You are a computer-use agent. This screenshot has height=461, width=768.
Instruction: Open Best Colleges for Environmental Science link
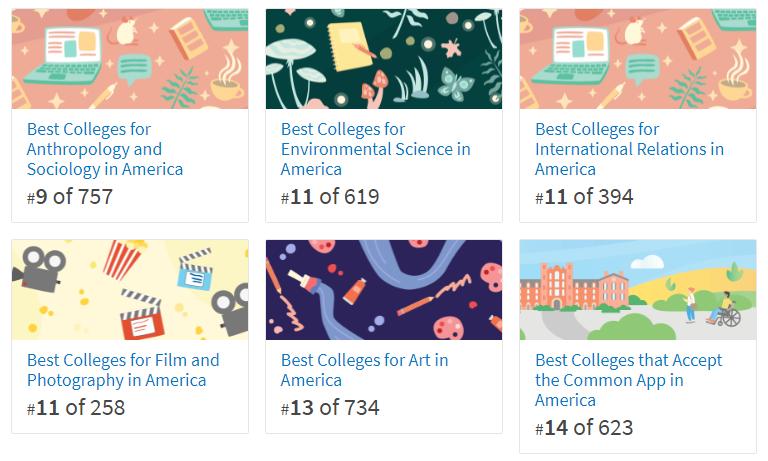[x=375, y=149]
